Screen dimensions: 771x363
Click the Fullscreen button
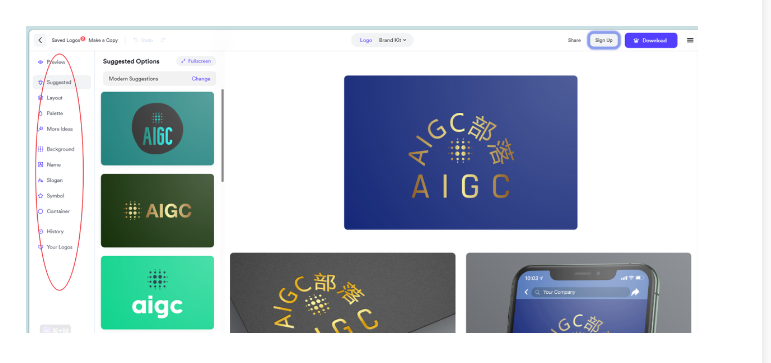coord(196,61)
